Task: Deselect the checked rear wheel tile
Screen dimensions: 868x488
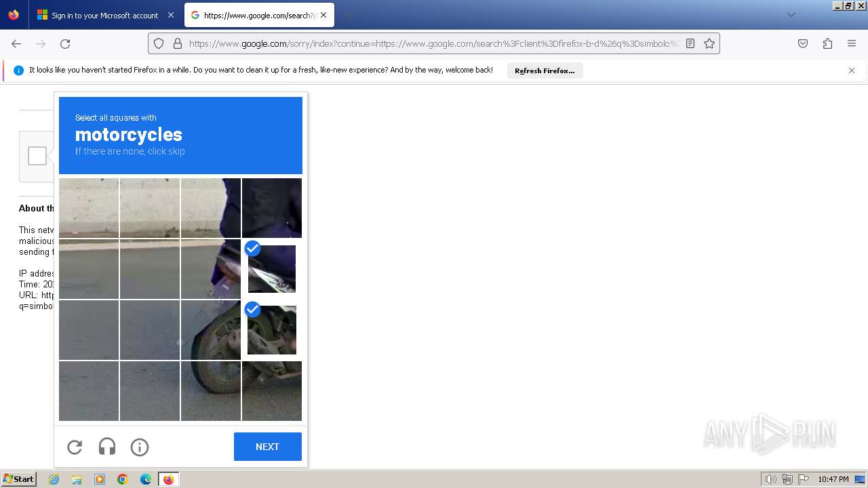Action: click(272, 330)
